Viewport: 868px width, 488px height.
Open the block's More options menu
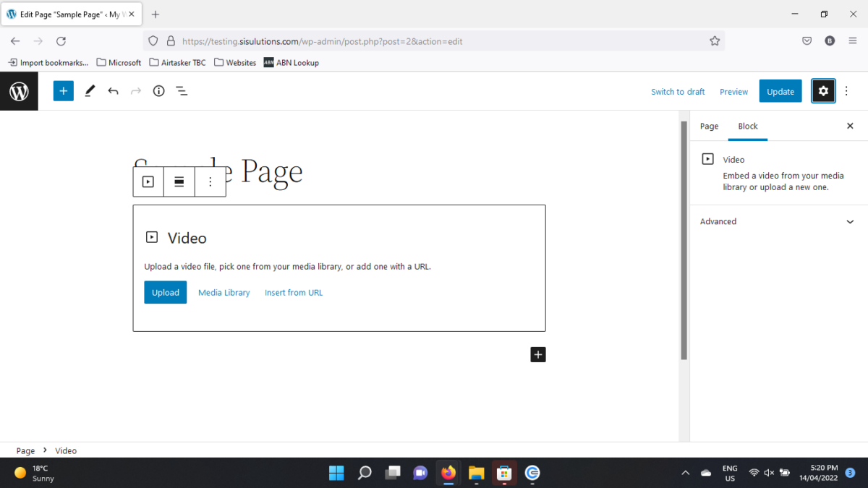click(210, 181)
